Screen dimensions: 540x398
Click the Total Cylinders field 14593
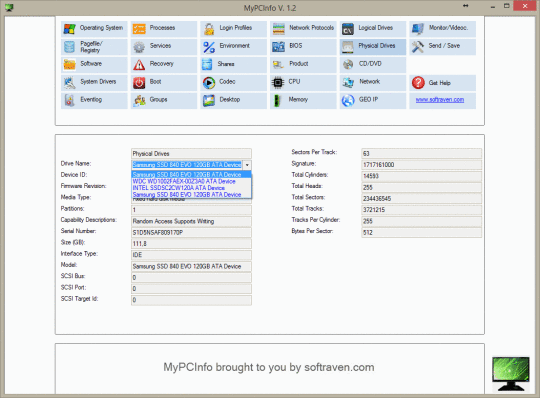click(421, 176)
